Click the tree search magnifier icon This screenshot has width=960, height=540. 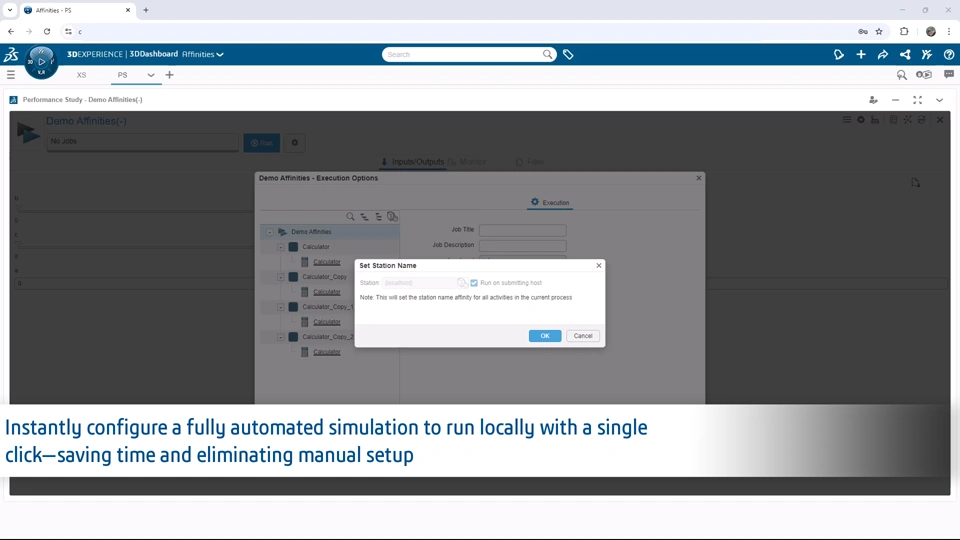[x=350, y=217]
